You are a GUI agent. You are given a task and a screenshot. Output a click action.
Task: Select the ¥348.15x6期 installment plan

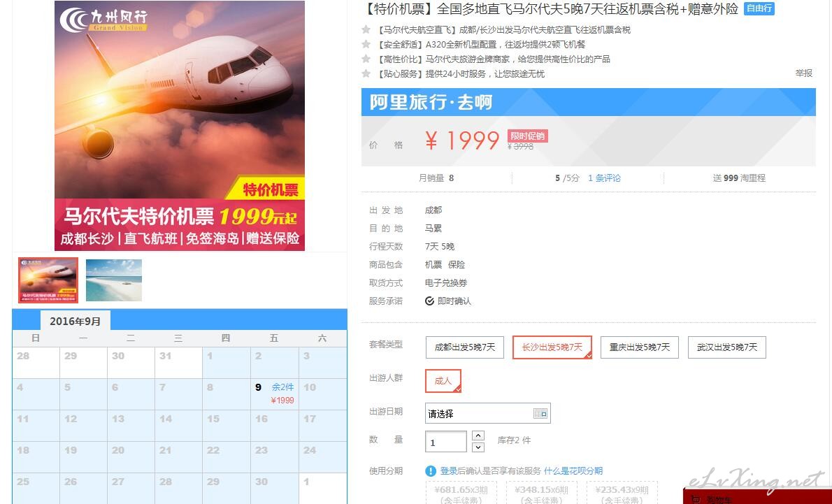[x=541, y=493]
